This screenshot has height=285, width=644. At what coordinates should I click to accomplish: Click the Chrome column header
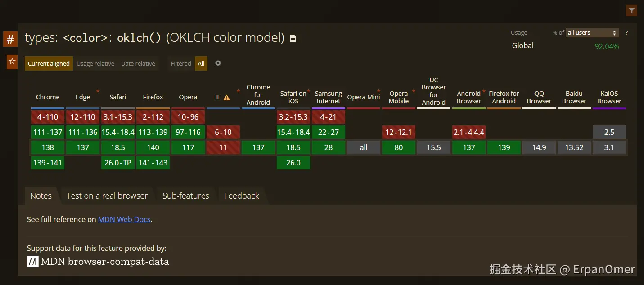pyautogui.click(x=48, y=97)
